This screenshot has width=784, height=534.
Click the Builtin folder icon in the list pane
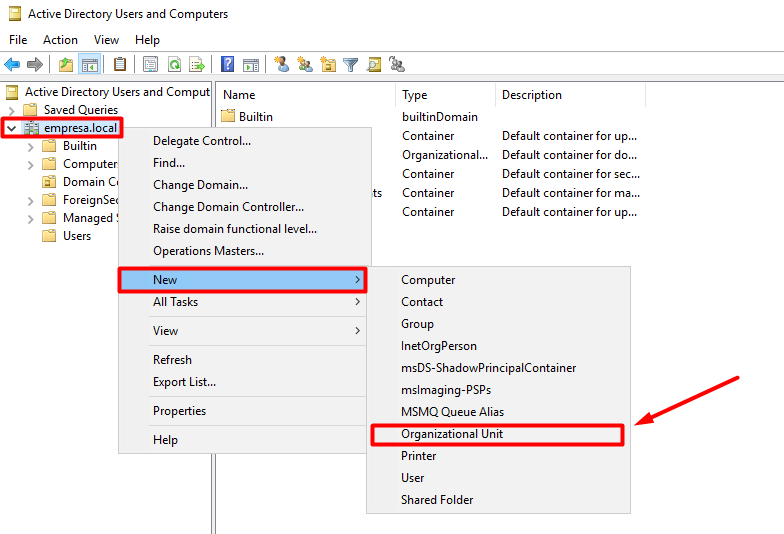[x=228, y=116]
